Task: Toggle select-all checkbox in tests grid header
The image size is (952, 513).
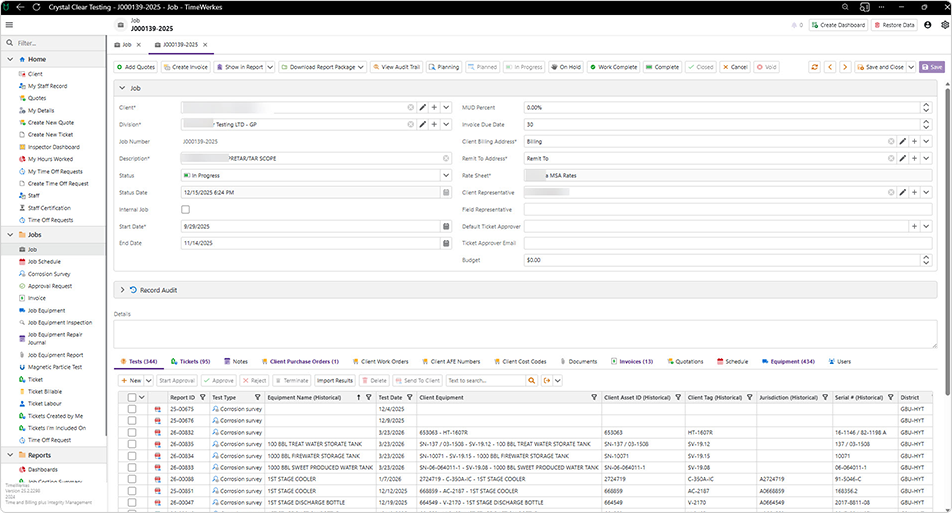Action: point(132,398)
